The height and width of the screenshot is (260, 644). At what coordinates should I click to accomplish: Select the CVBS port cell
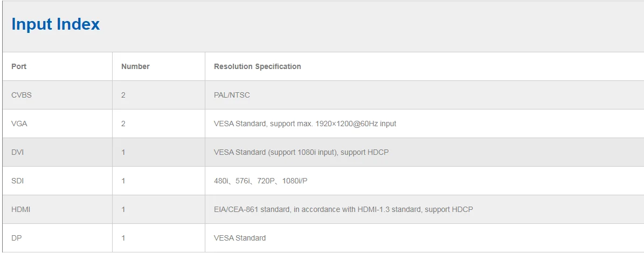click(22, 95)
